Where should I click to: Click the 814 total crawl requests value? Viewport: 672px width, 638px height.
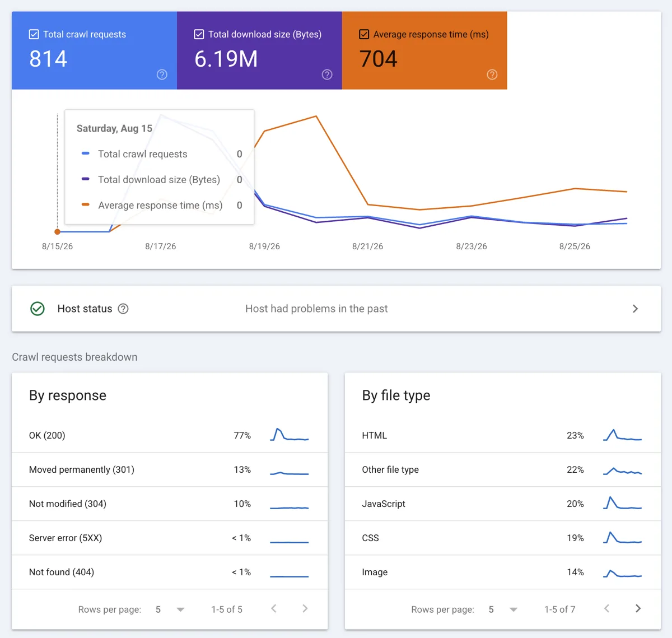point(48,59)
